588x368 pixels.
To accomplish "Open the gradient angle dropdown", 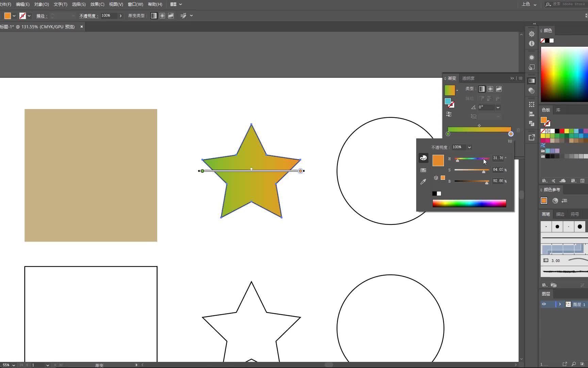I will 498,107.
